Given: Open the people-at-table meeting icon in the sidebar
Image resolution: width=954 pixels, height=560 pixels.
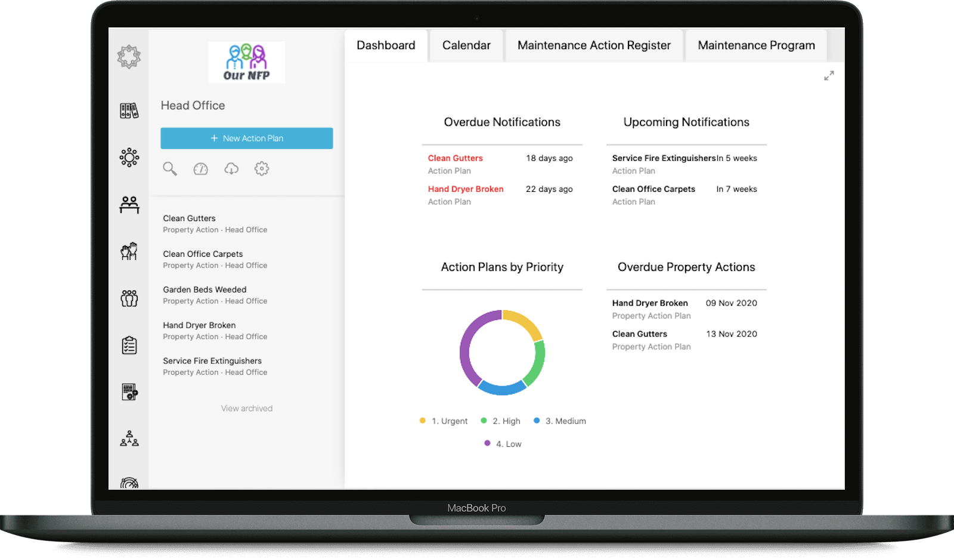Looking at the screenshot, I should pos(129,204).
